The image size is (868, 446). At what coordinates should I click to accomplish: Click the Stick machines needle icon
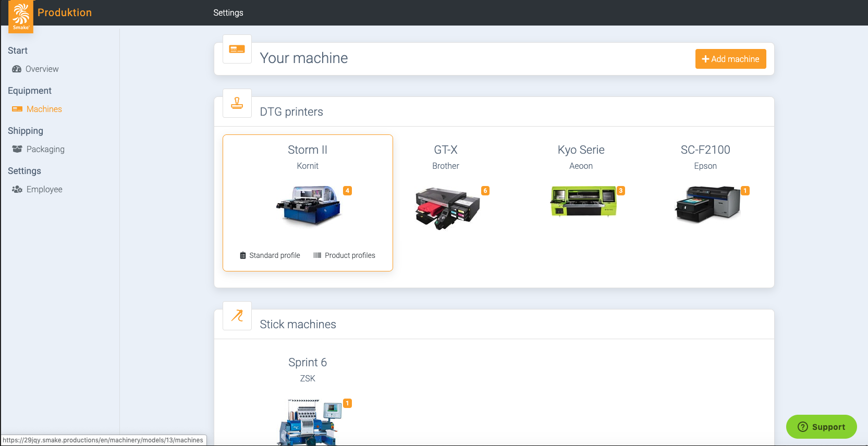[x=237, y=316]
